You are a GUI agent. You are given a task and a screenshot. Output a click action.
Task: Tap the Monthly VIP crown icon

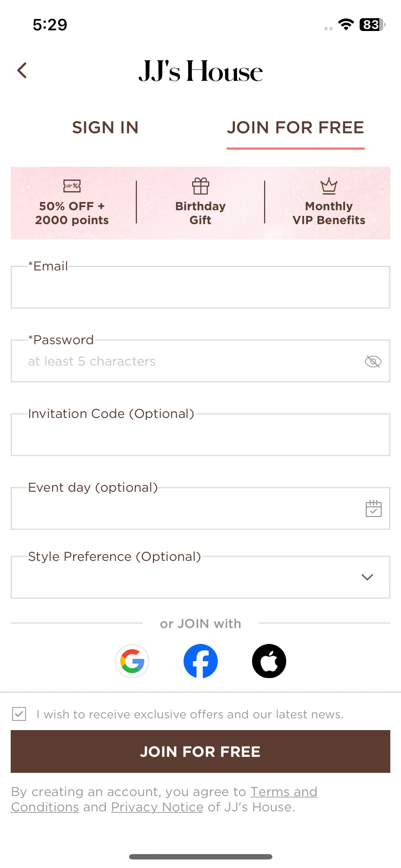pos(329,186)
